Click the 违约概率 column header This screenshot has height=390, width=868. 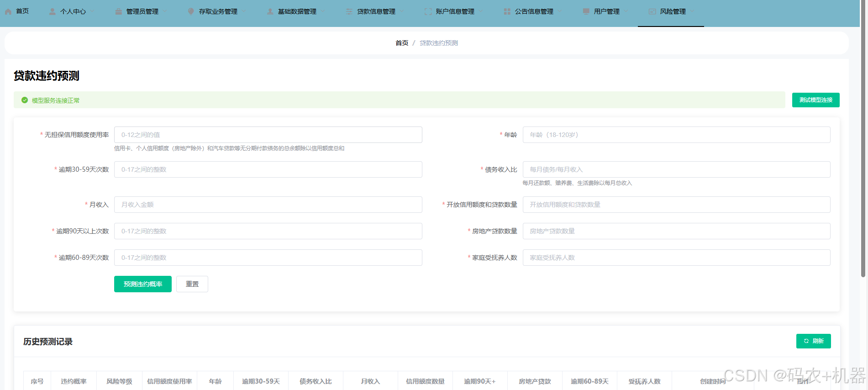(x=74, y=381)
